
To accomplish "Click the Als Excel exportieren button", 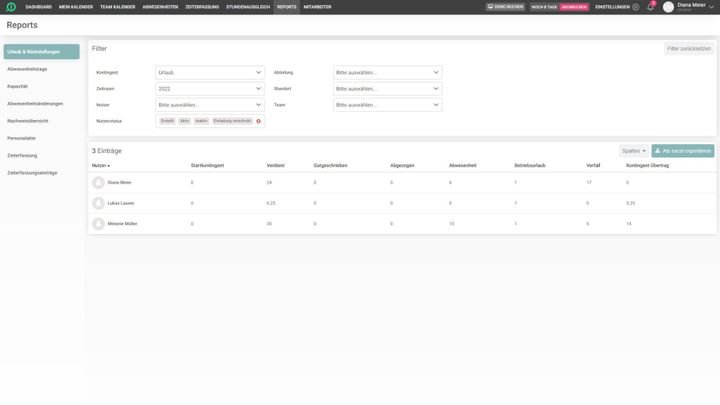I will [x=683, y=151].
